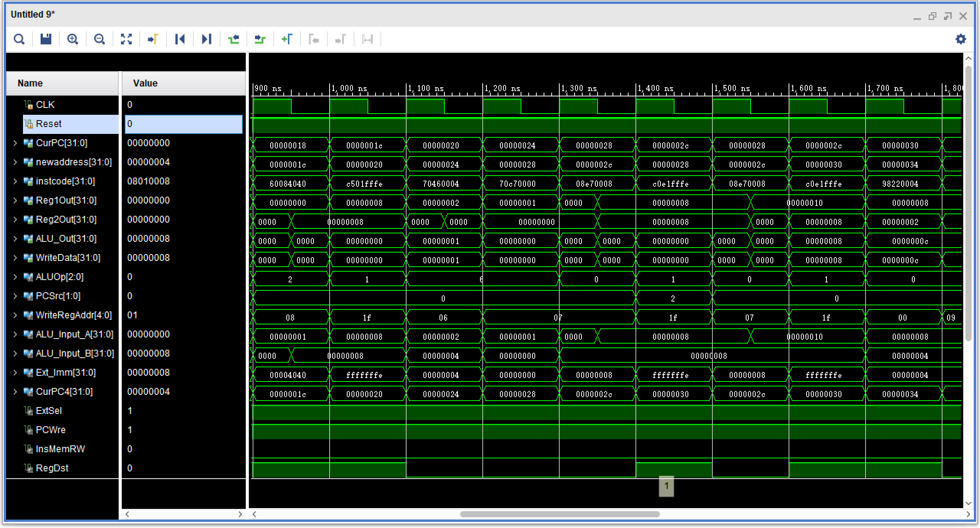This screenshot has width=980, height=528.
Task: Go to time zero
Action: click(x=180, y=39)
